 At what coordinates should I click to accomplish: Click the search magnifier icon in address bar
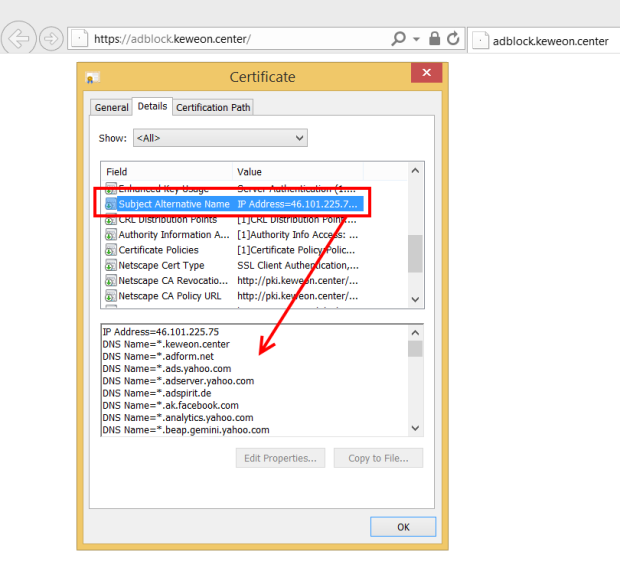pyautogui.click(x=399, y=39)
